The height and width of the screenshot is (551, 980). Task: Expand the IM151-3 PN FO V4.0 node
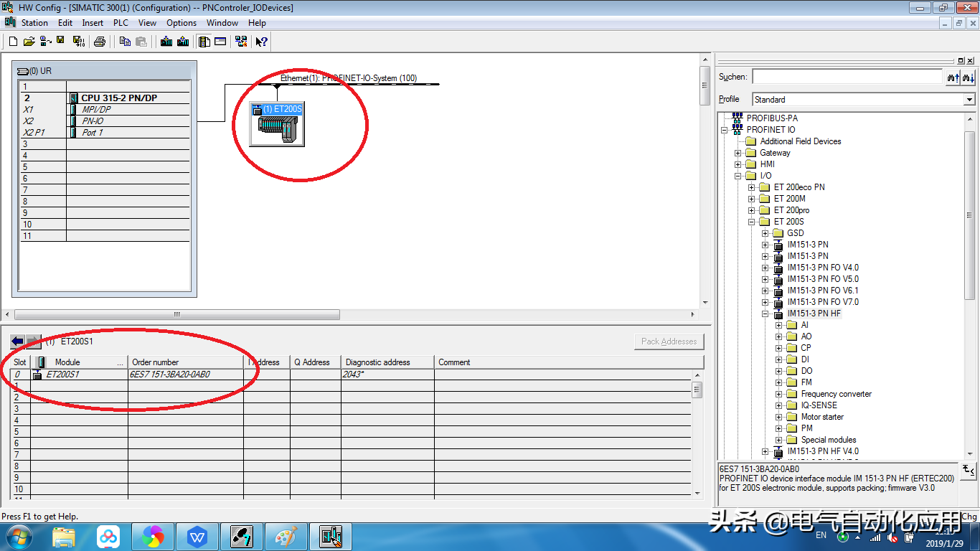(x=765, y=268)
